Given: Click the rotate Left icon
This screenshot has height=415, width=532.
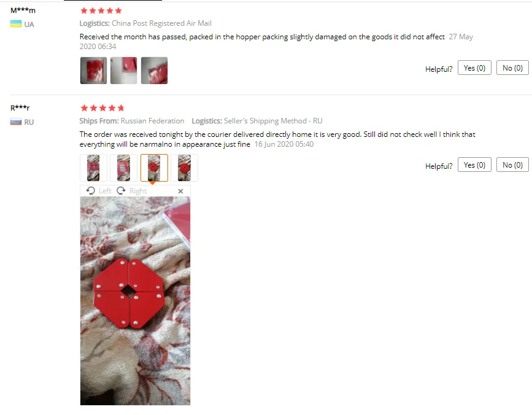Looking at the screenshot, I should (91, 191).
